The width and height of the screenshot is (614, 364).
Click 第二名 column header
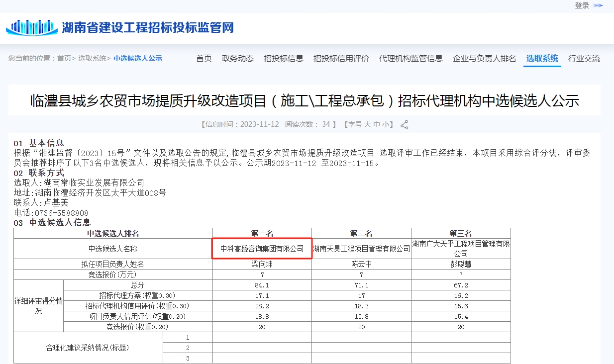(x=361, y=233)
